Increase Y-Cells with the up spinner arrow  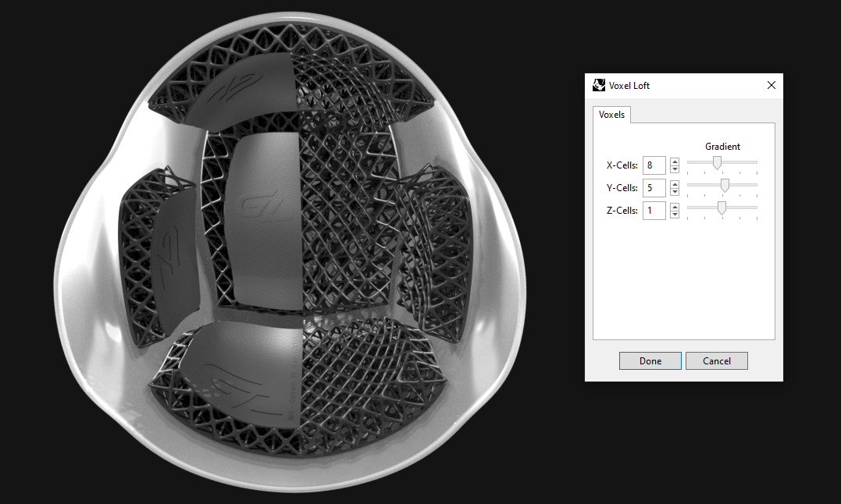pyautogui.click(x=674, y=184)
